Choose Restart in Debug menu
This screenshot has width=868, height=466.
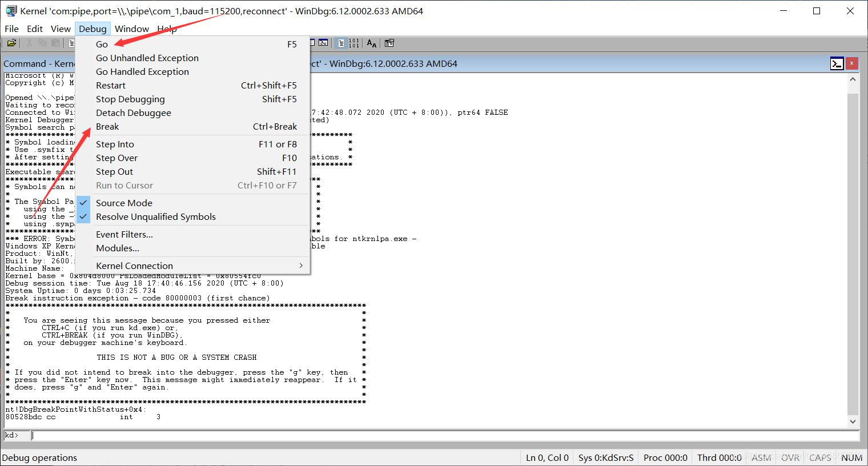[192, 85]
